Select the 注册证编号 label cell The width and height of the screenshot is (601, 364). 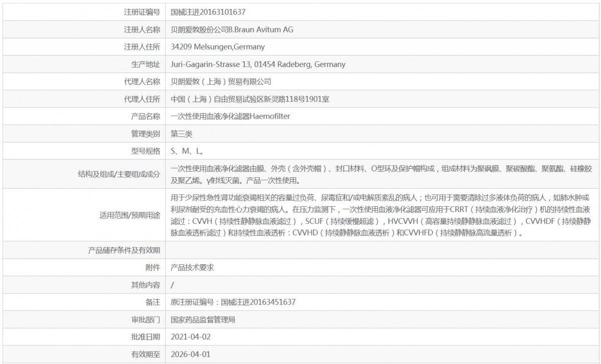142,12
